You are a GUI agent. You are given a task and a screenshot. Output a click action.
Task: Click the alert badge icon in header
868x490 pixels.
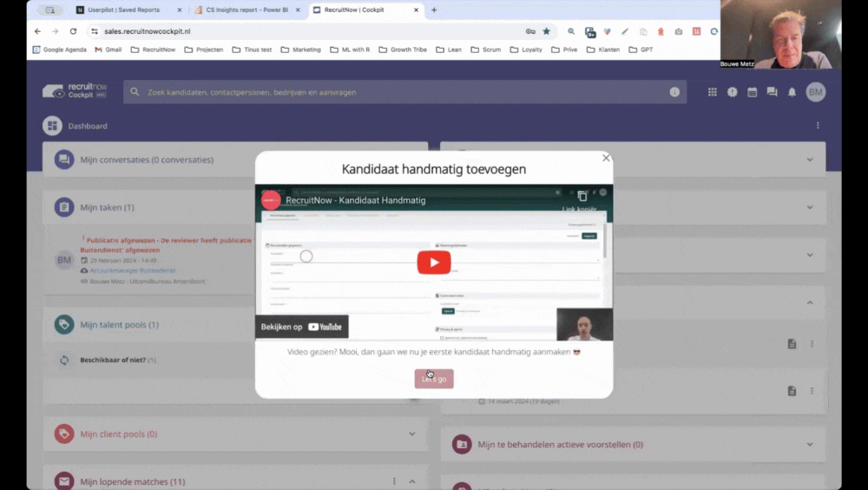(733, 92)
